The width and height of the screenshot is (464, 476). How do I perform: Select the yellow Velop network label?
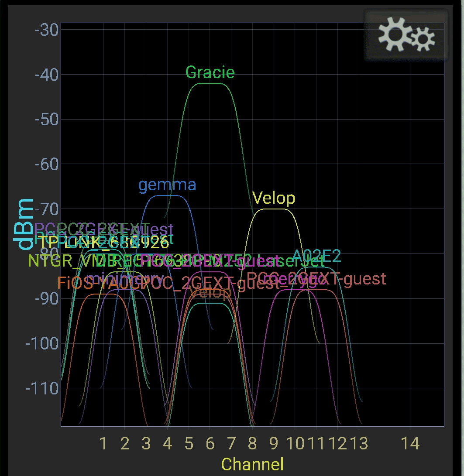(x=274, y=199)
